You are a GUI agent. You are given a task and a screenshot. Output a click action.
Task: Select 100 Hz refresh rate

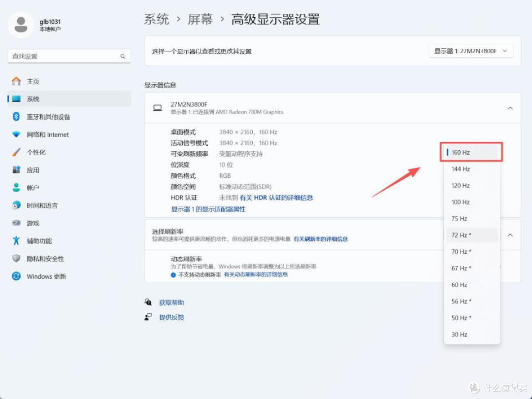point(471,202)
